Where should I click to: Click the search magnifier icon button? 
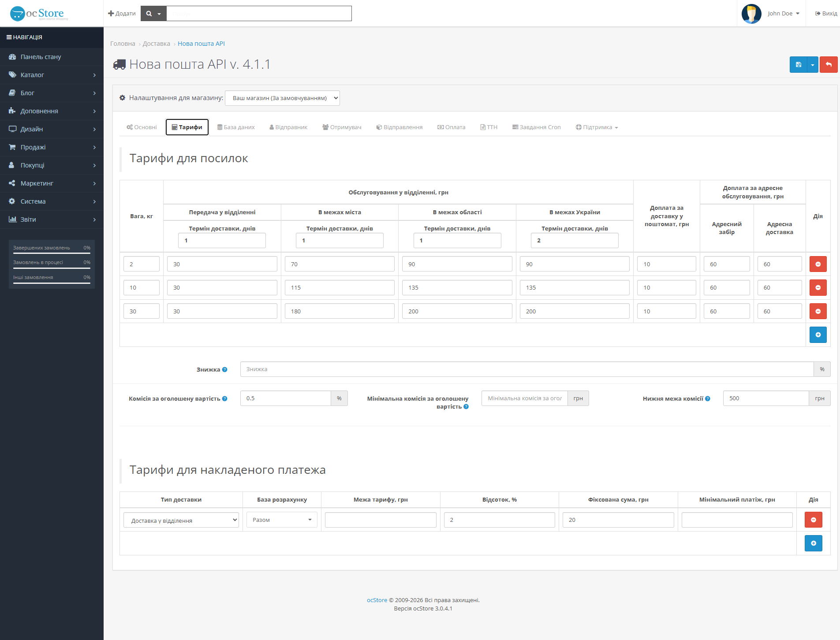(x=153, y=13)
